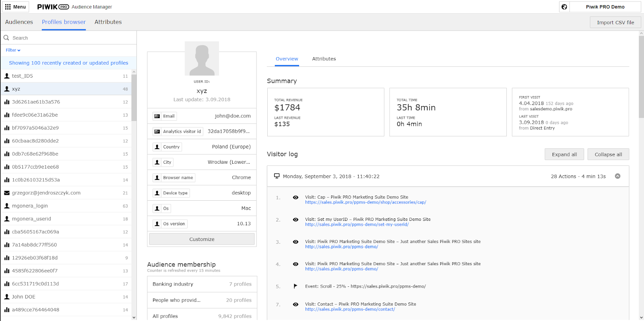Collapse the Monday September 3 visit session
Image resolution: width=644 pixels, height=321 pixels.
point(617,176)
